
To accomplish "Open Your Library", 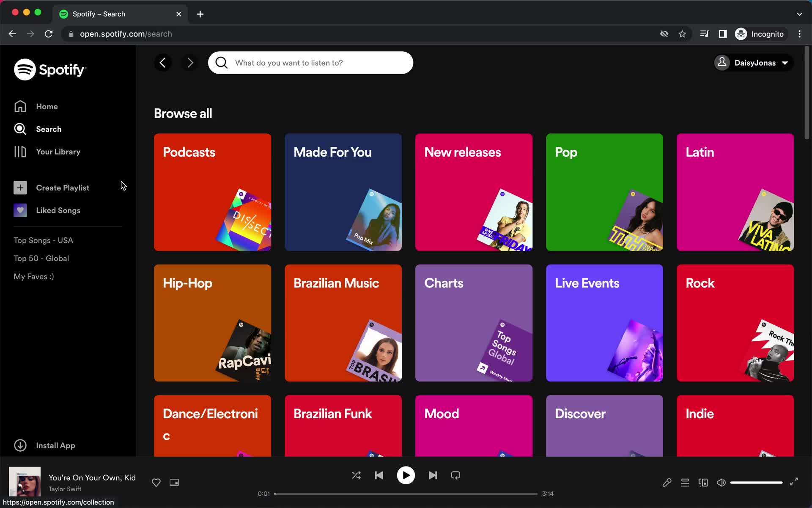I will (47, 152).
